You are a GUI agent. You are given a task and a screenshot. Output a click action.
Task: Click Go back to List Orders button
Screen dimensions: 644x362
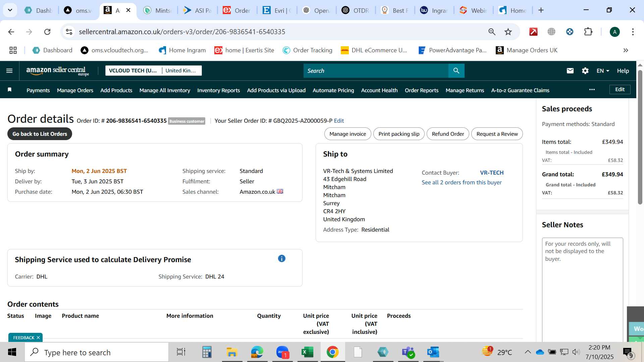(40, 134)
